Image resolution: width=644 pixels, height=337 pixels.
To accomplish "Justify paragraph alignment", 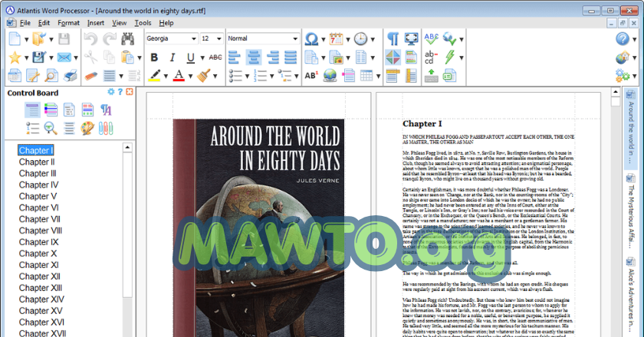I will coord(291,57).
